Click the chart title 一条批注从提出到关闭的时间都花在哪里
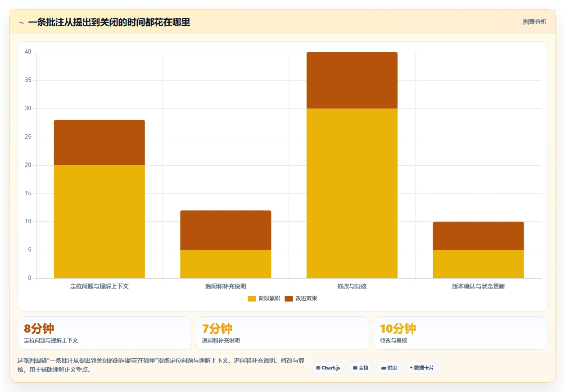Image resolution: width=565 pixels, height=392 pixels. click(109, 22)
